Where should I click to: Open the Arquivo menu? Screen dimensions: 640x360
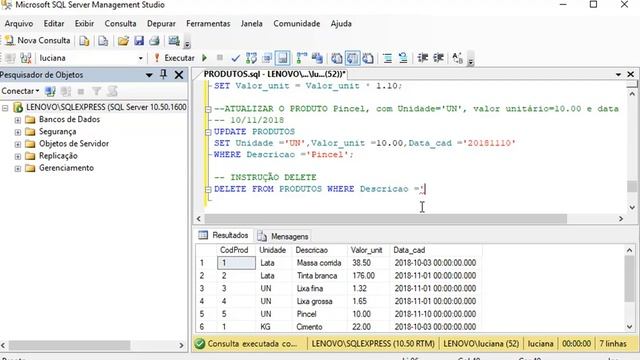click(19, 24)
